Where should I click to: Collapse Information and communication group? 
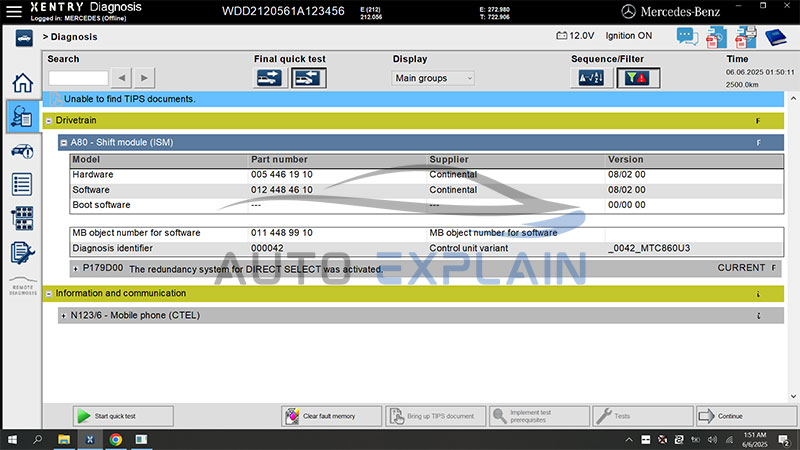49,294
